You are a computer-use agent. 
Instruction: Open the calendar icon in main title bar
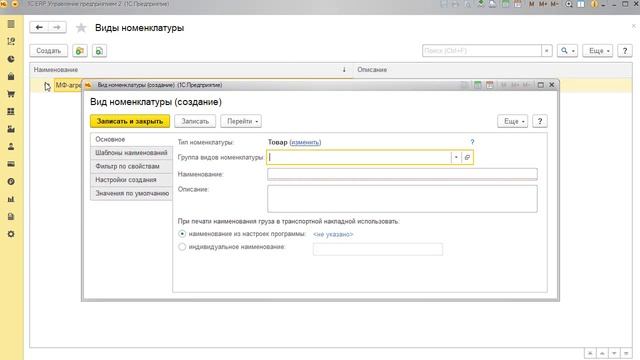(518, 4)
